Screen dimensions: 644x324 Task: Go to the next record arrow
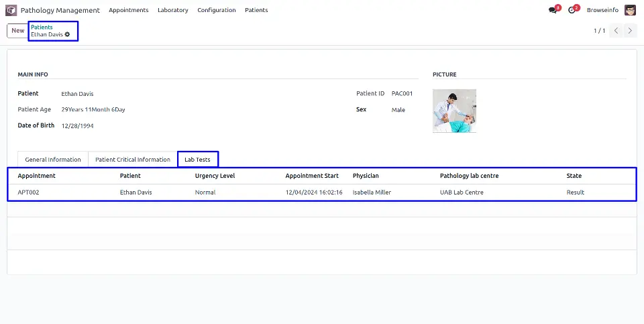(x=631, y=31)
